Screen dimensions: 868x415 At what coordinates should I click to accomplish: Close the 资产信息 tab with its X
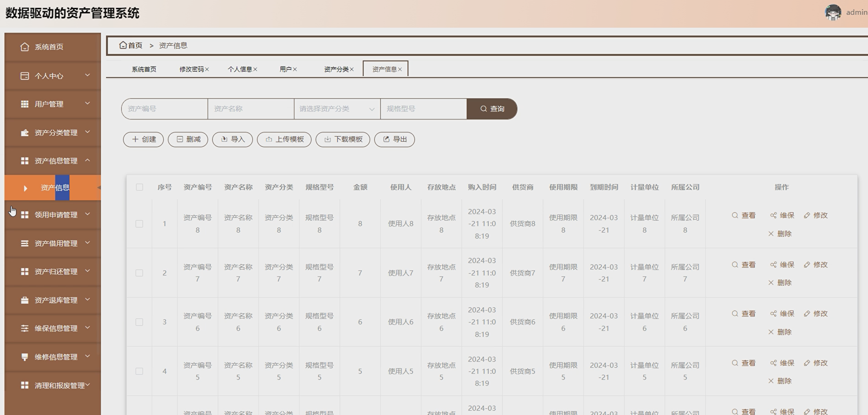click(x=400, y=70)
